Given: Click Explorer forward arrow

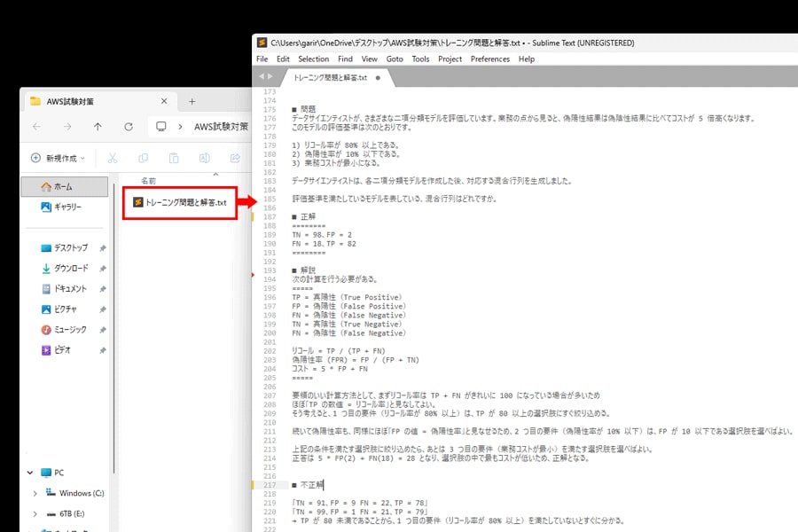Looking at the screenshot, I should [67, 127].
